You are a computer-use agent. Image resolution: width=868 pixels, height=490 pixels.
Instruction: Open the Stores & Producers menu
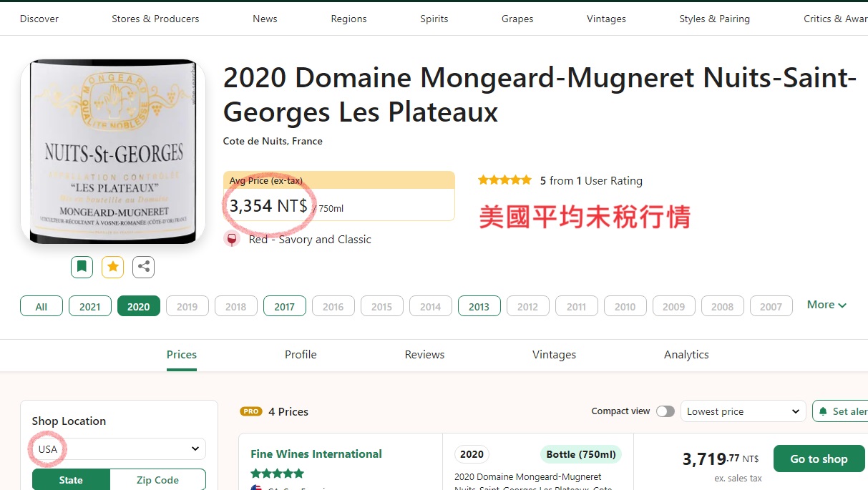pos(155,19)
